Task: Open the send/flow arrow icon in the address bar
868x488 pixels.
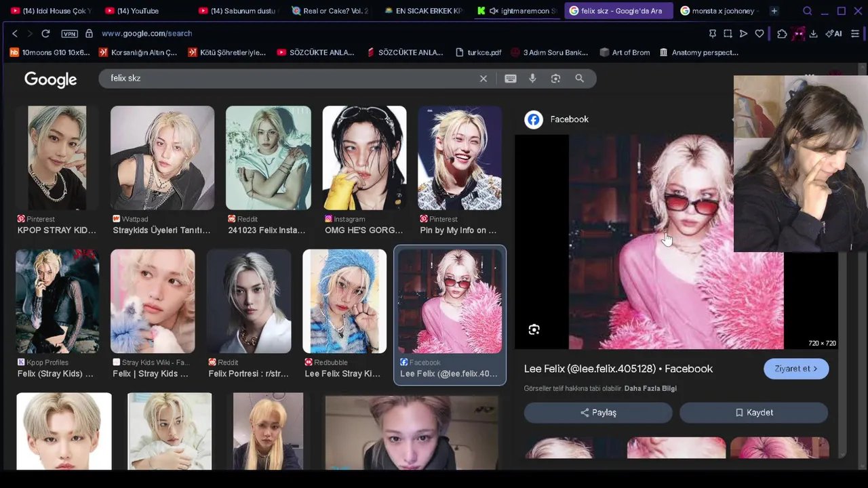Action: point(743,33)
